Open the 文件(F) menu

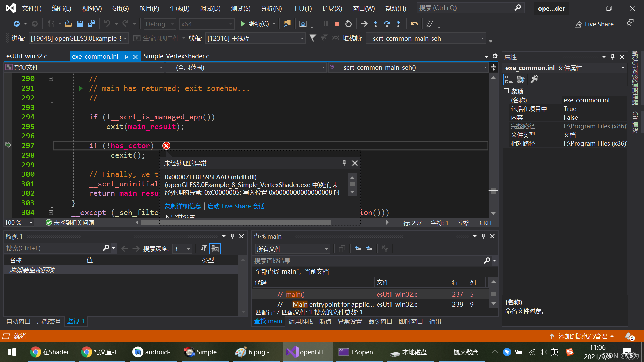(32, 8)
